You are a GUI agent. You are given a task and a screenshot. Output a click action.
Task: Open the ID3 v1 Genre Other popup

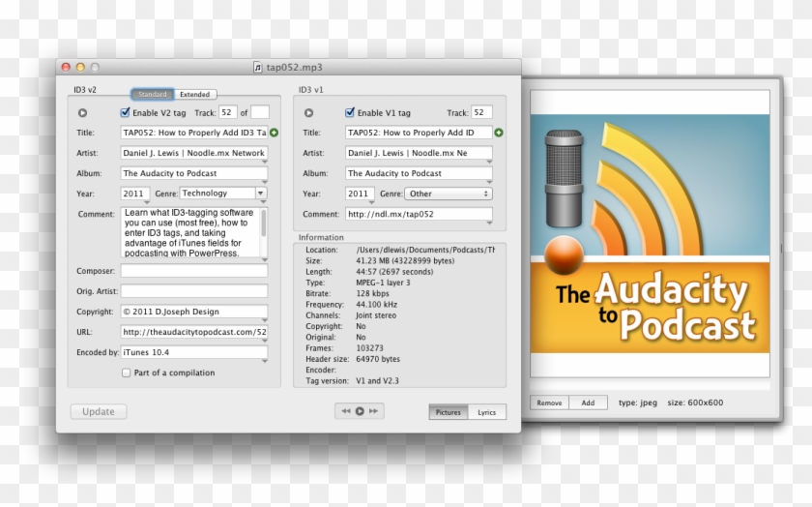[x=449, y=194]
